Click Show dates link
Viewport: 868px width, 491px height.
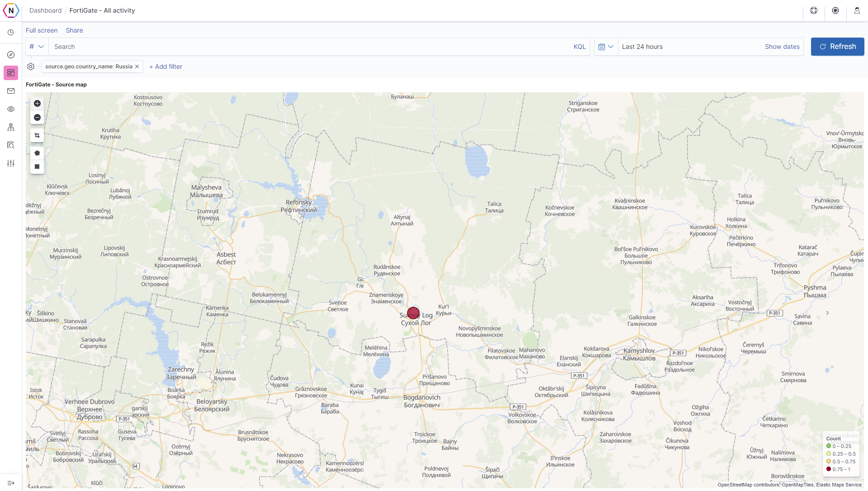point(782,47)
